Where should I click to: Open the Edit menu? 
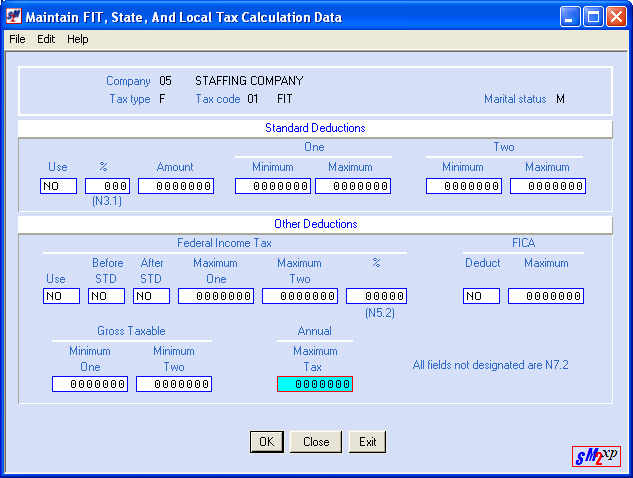click(x=46, y=39)
